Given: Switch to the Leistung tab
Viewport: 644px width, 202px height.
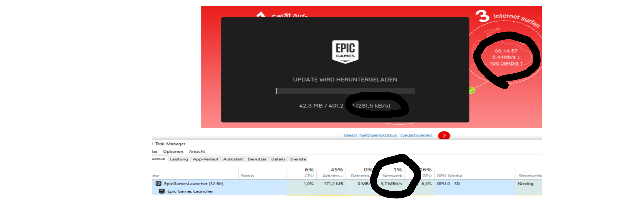Looking at the screenshot, I should click(178, 159).
